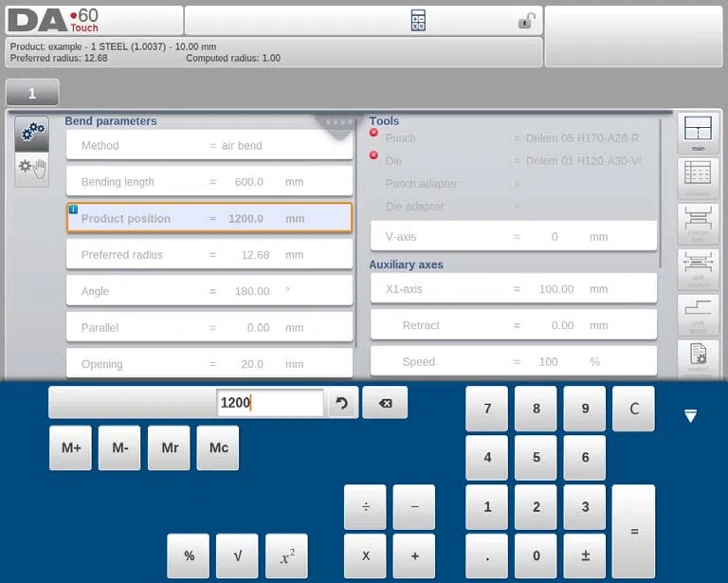
Task: Click the multiply key
Action: click(365, 556)
